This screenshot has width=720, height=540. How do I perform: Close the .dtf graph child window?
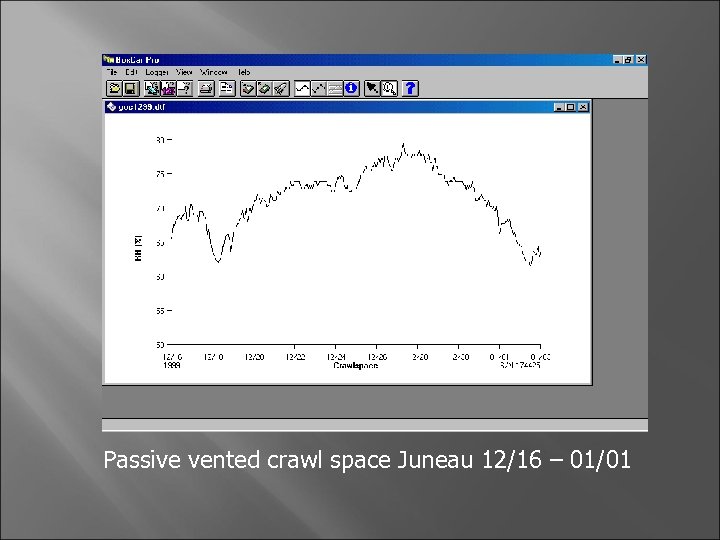pyautogui.click(x=583, y=107)
